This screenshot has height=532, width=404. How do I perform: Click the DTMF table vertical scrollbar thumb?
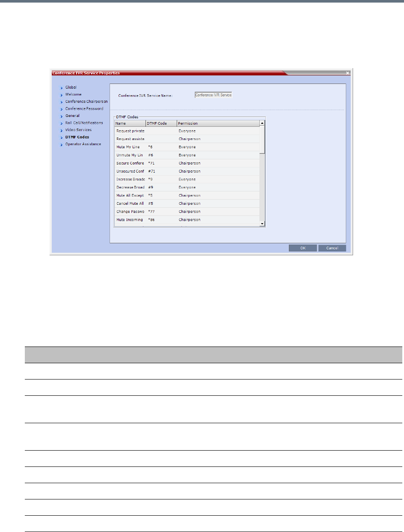point(262,140)
